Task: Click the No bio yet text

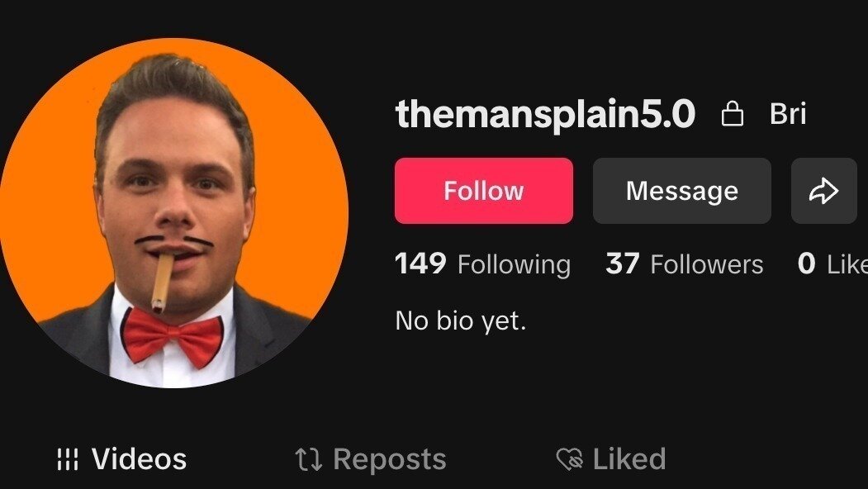Action: pyautogui.click(x=461, y=320)
